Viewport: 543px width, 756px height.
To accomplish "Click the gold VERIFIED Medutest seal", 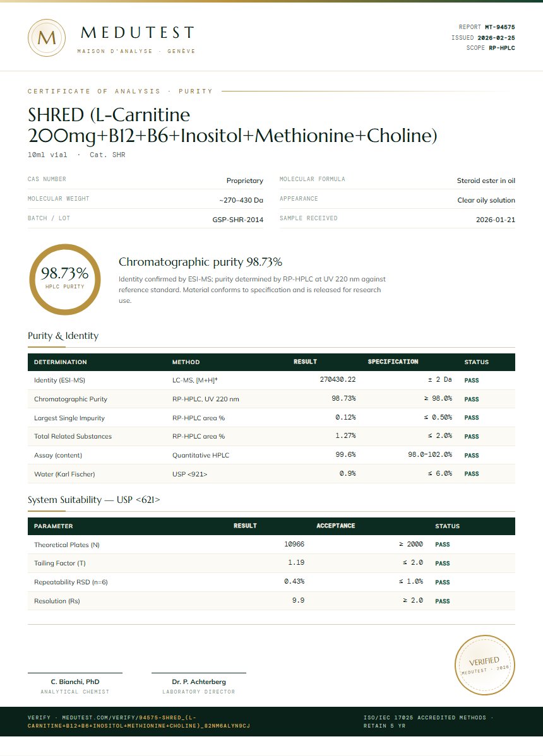I will click(485, 665).
